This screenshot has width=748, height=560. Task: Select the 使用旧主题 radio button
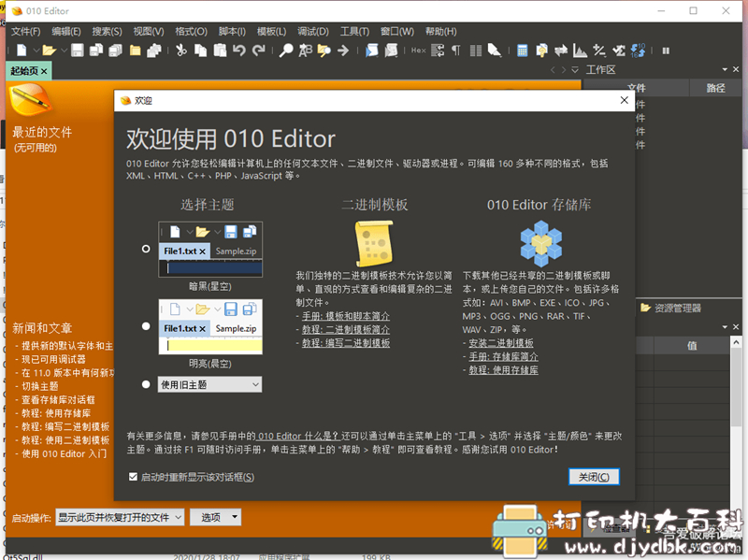(146, 384)
